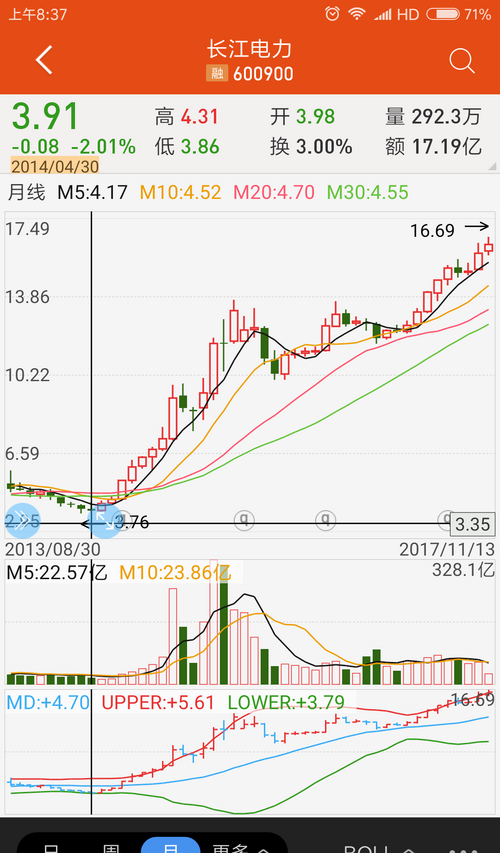Tap the M30:4.55 moving average label
Screen dimensions: 500x853
pyautogui.click(x=368, y=192)
